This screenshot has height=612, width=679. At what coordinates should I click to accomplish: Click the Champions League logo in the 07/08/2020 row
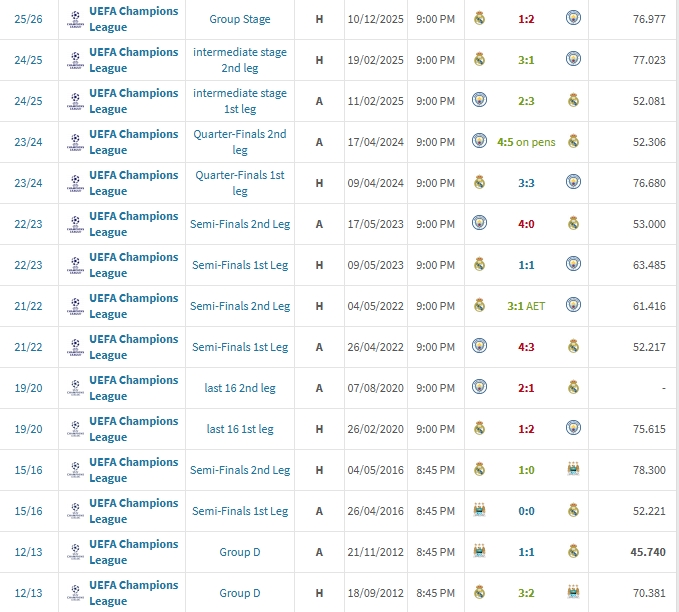(74, 388)
